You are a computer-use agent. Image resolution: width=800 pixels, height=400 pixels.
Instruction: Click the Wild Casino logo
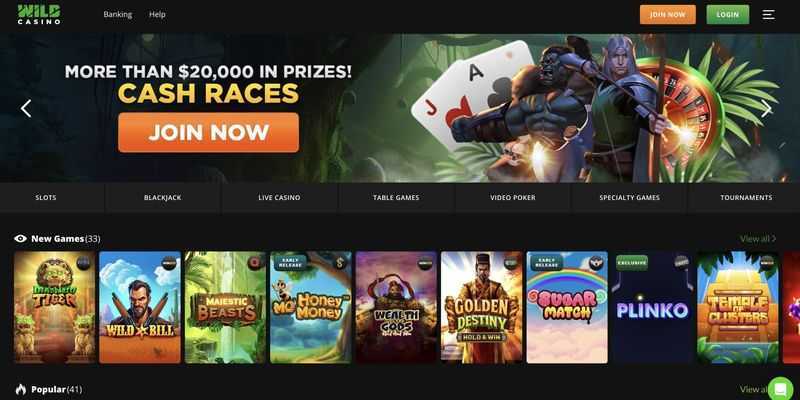39,15
